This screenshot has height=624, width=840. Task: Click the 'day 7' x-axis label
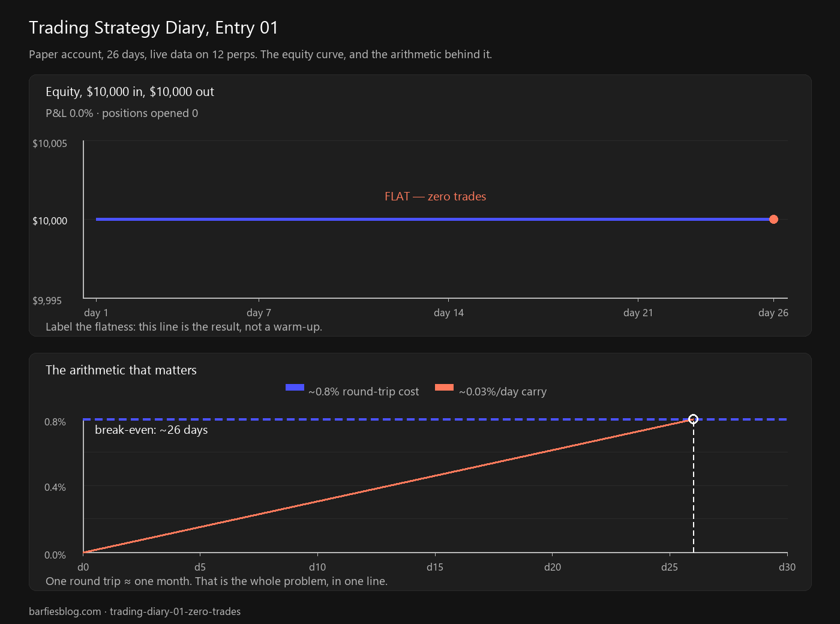point(259,313)
